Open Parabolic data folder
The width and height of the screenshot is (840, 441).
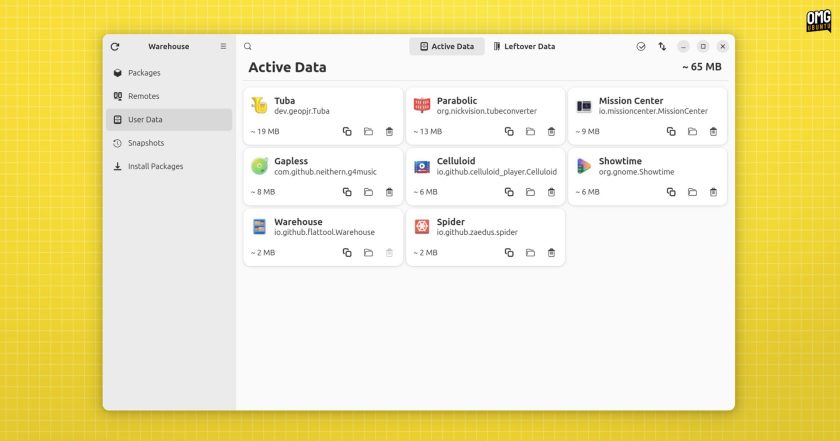pos(530,131)
